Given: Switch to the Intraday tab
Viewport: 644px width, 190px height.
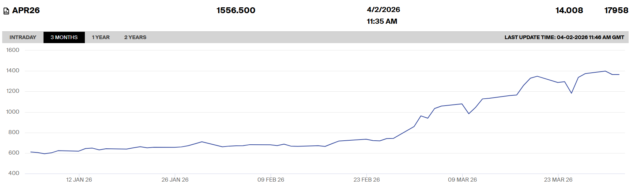Looking at the screenshot, I should 23,37.
